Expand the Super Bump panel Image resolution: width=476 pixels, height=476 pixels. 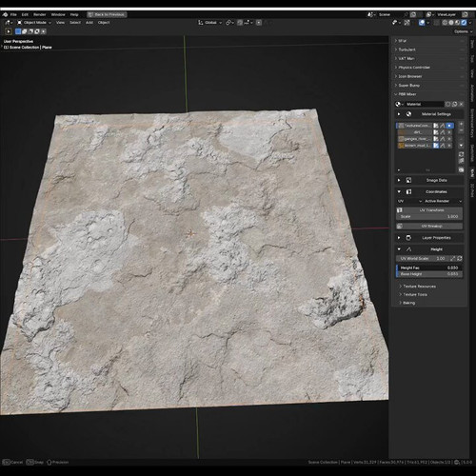point(408,86)
